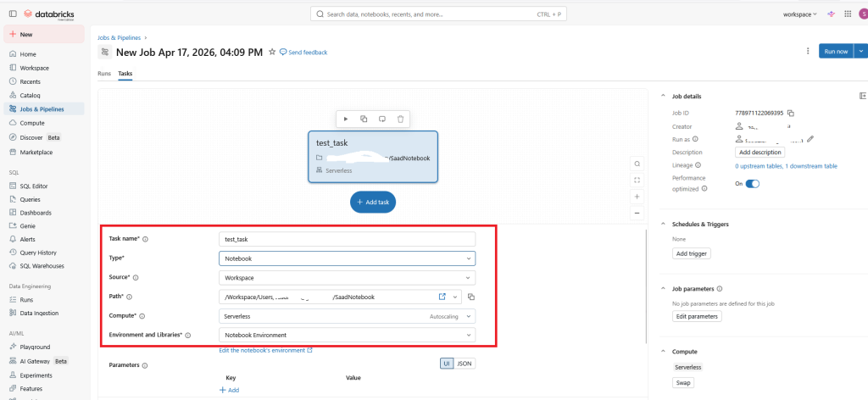The height and width of the screenshot is (400, 868).
Task: Toggle Performance optimized switch off
Action: pyautogui.click(x=751, y=183)
